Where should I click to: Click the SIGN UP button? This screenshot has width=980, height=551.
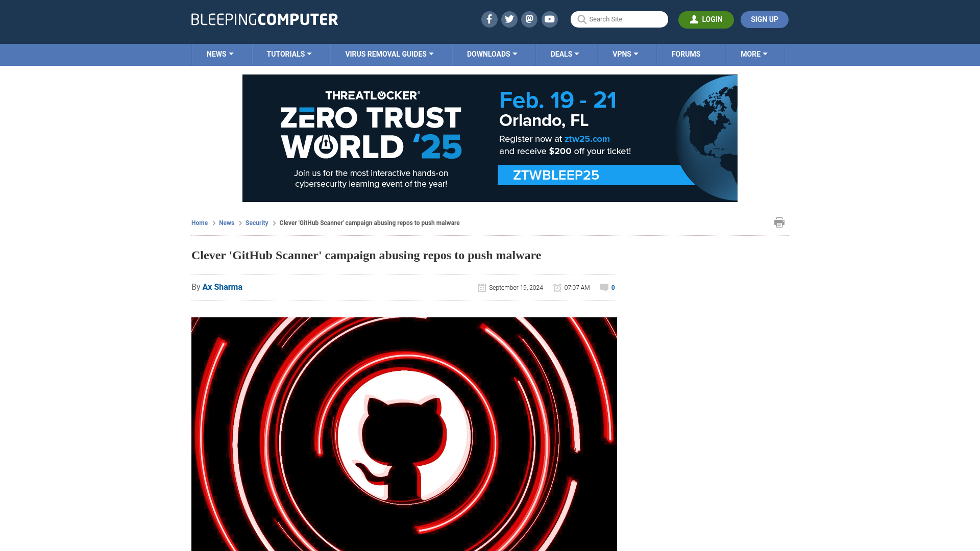click(x=765, y=19)
